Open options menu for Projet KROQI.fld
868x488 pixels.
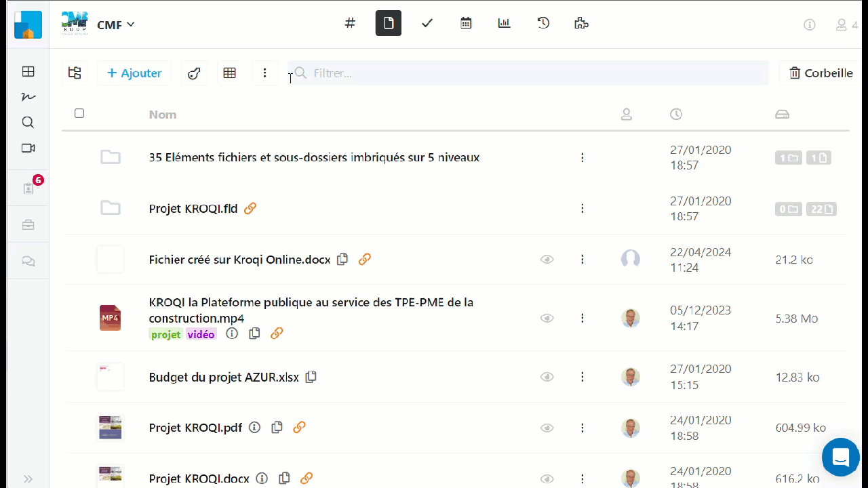tap(583, 208)
